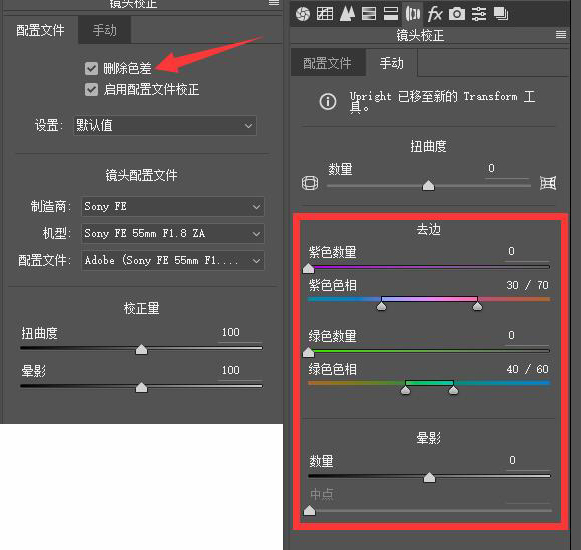Image resolution: width=581 pixels, height=550 pixels.
Task: Open the Split Toning panel icon
Action: point(391,14)
